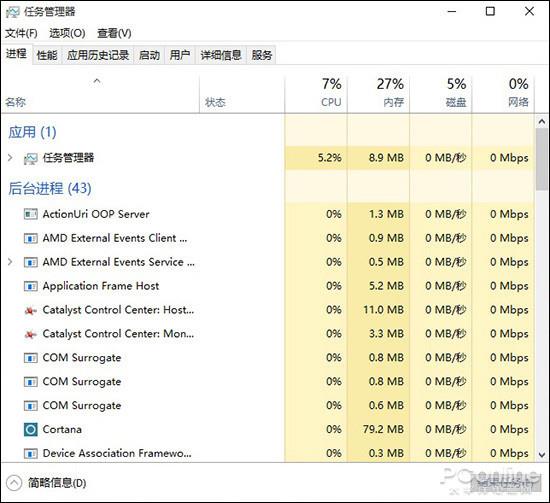Switch to the 进程 tab
Screen dimensions: 550x503
click(x=16, y=54)
